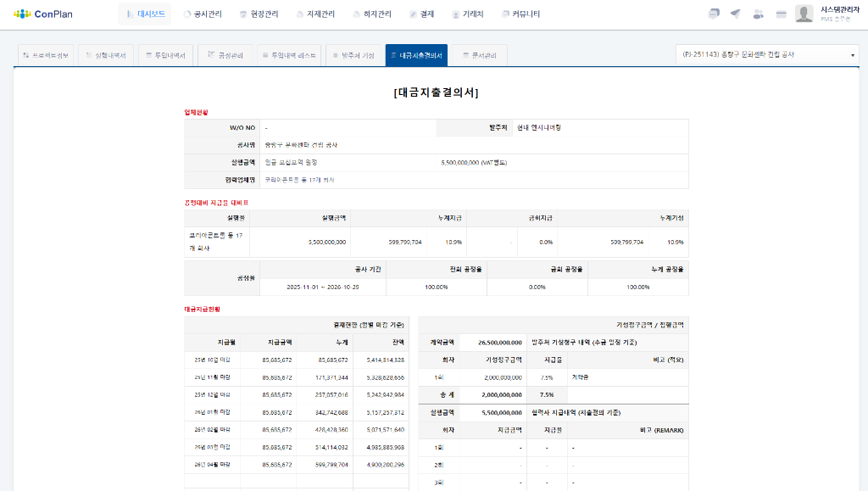The height and width of the screenshot is (491, 868).
Task: Click the 지급월 column header
Action: [x=213, y=343]
